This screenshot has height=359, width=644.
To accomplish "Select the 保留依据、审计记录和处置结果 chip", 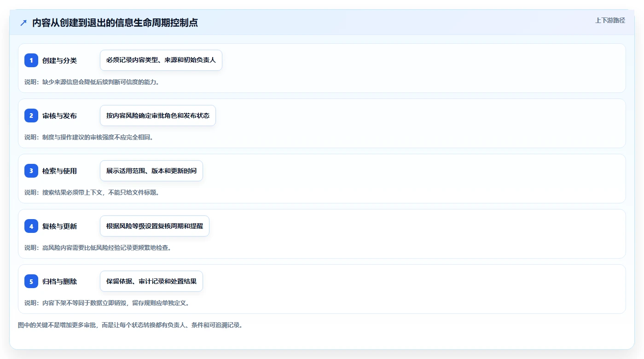I will click(151, 281).
